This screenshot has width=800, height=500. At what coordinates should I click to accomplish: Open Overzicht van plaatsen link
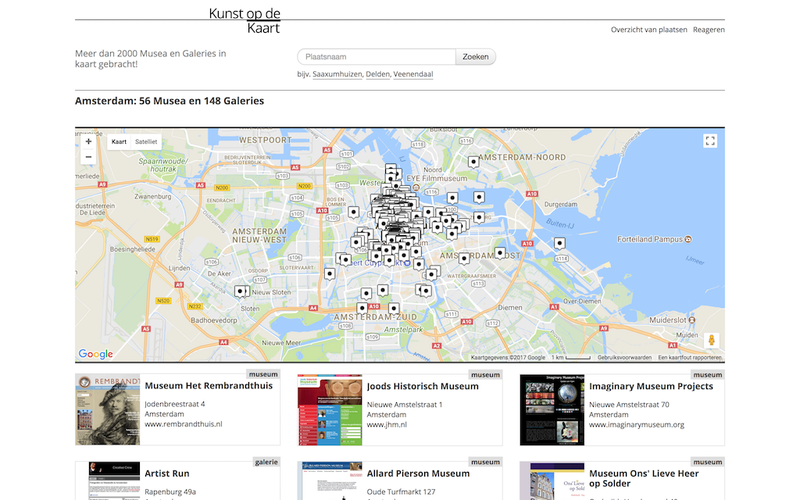point(649,30)
